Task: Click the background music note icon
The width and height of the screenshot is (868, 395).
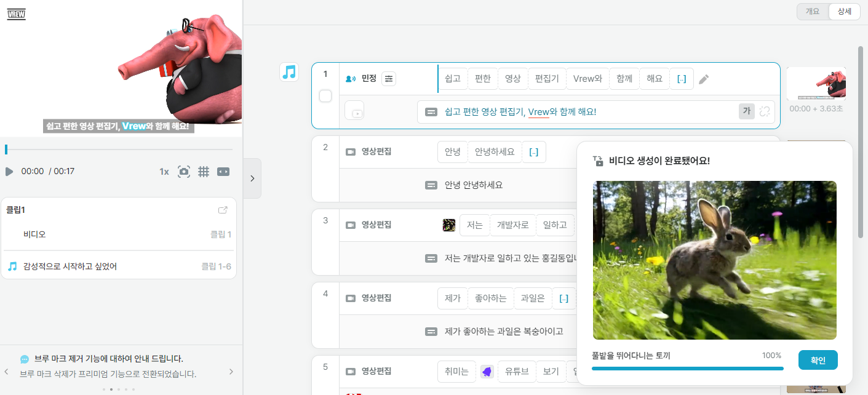Action: [289, 72]
